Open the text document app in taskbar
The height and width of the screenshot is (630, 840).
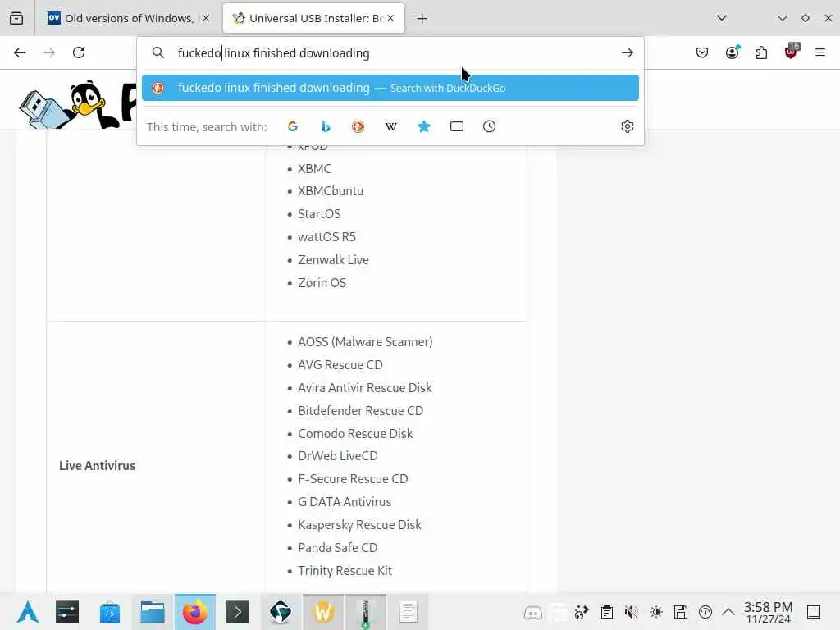pyautogui.click(x=409, y=612)
